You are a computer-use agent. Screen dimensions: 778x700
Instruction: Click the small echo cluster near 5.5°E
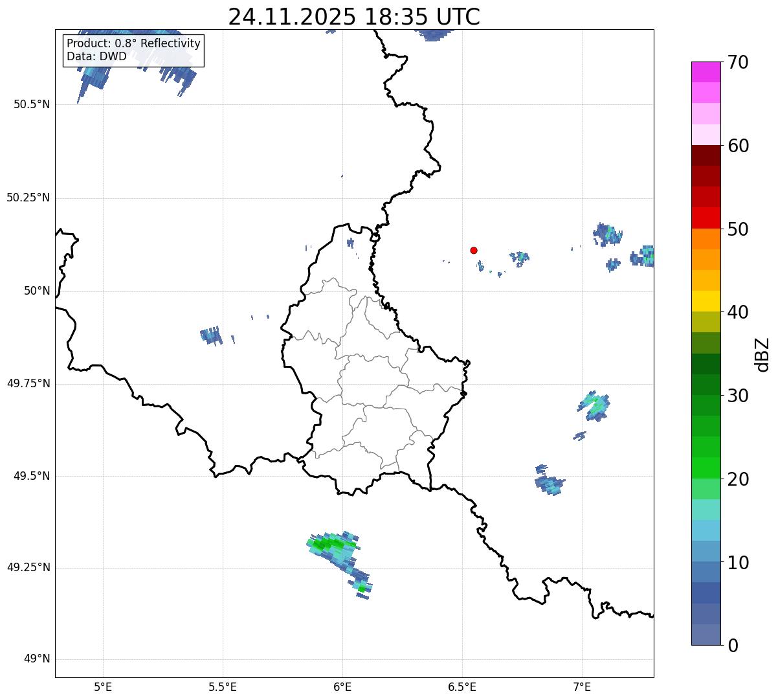pyautogui.click(x=211, y=335)
